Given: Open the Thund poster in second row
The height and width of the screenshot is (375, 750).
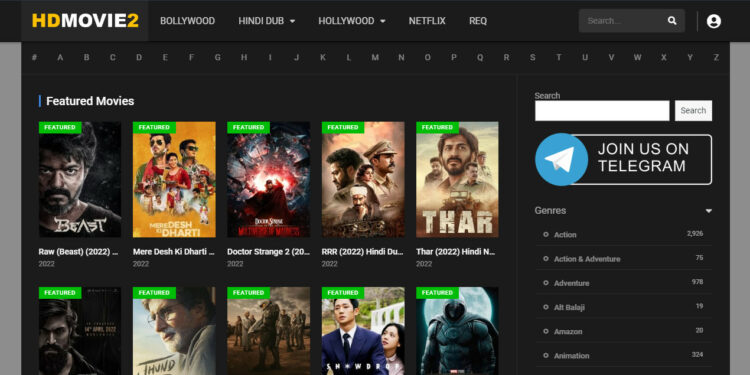Looking at the screenshot, I should 174,331.
